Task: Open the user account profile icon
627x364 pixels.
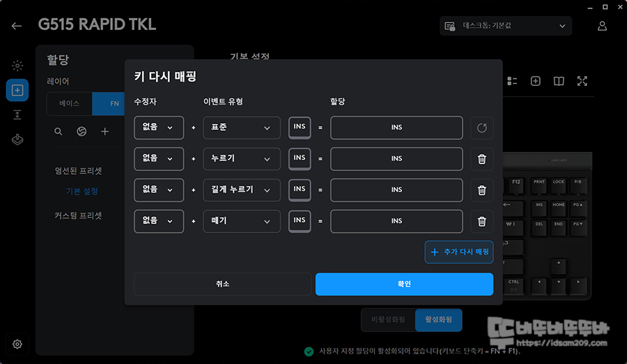Action: 602,26
